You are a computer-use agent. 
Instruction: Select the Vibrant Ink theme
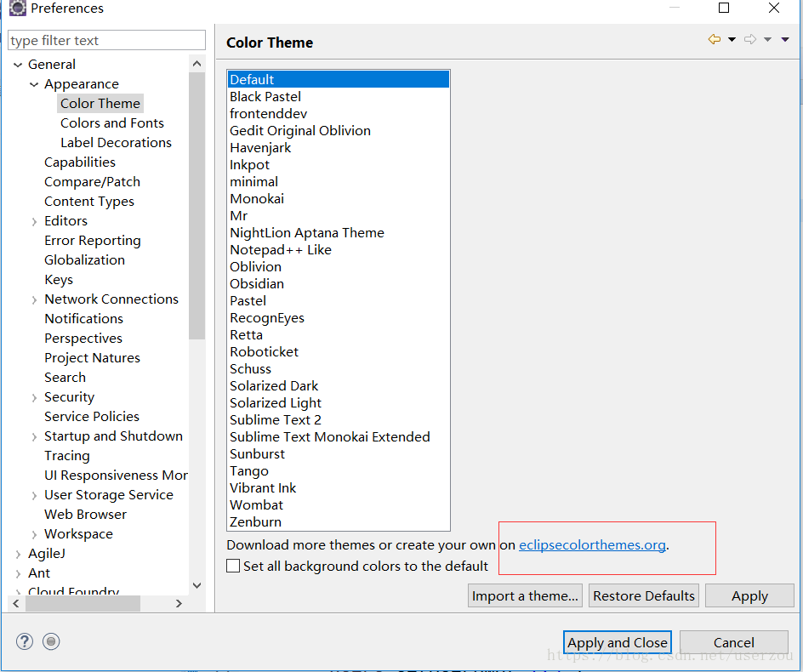pos(339,488)
